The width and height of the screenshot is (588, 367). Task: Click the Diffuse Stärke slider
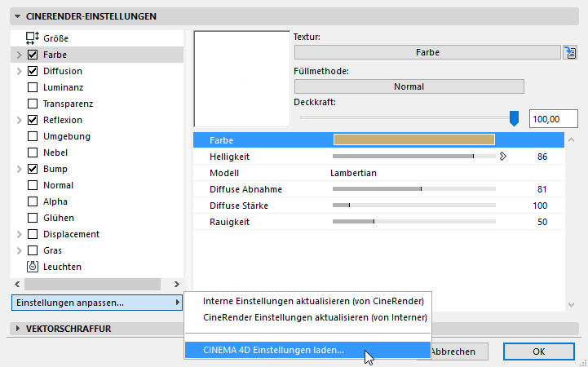(414, 206)
